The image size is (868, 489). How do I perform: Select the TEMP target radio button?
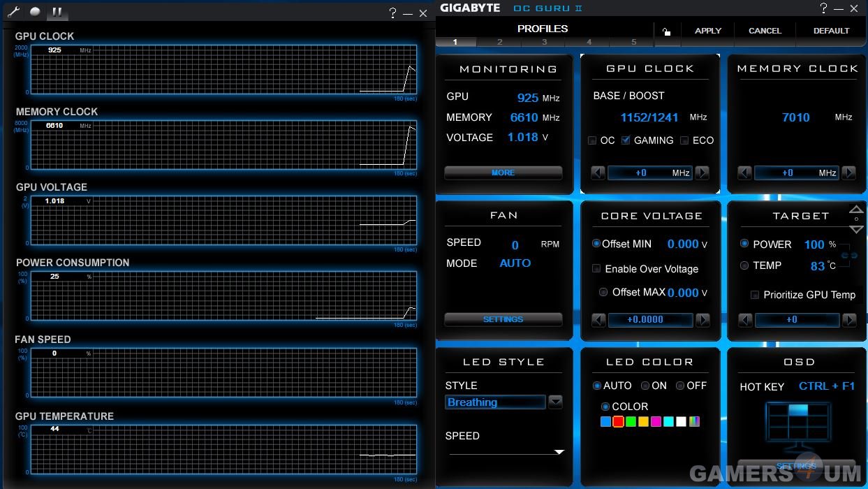744,265
